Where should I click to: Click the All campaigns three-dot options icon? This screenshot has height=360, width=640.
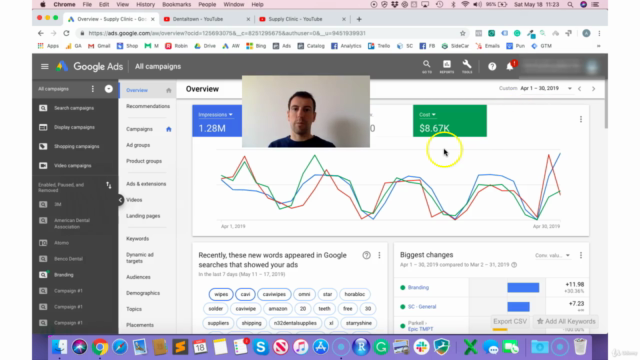93,89
